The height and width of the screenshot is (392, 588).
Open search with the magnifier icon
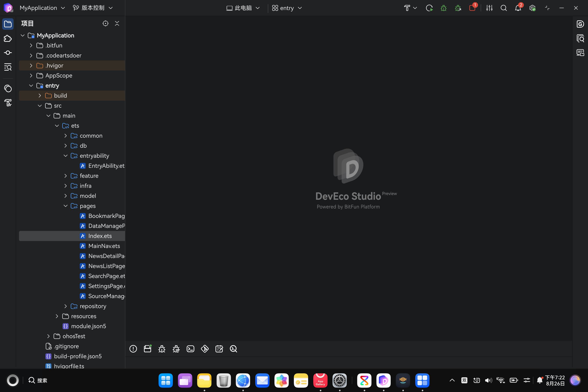[504, 8]
